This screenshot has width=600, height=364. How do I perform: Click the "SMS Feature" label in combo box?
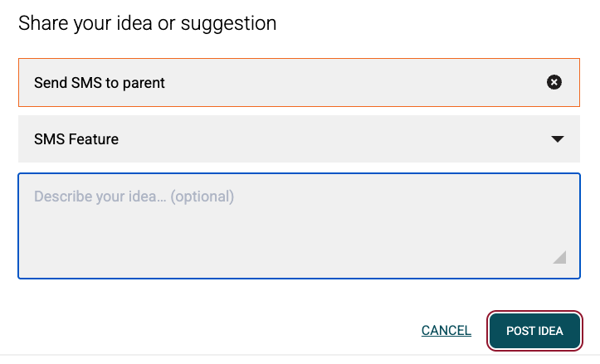click(x=76, y=139)
